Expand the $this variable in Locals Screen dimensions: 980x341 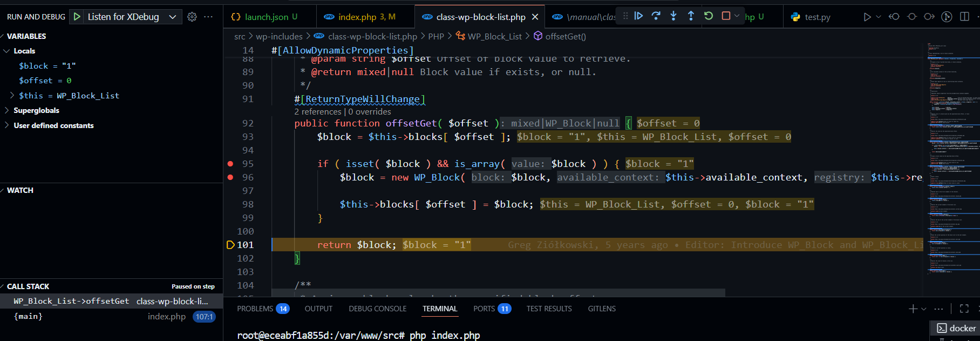(x=12, y=96)
